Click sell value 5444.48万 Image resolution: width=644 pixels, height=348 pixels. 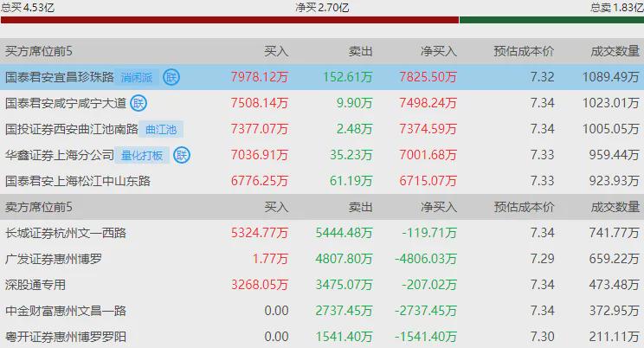coord(344,233)
